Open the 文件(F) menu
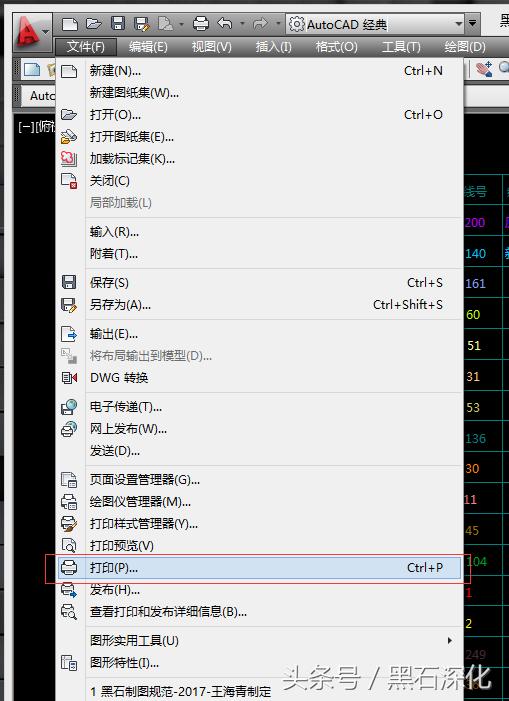The height and width of the screenshot is (701, 509). point(85,46)
